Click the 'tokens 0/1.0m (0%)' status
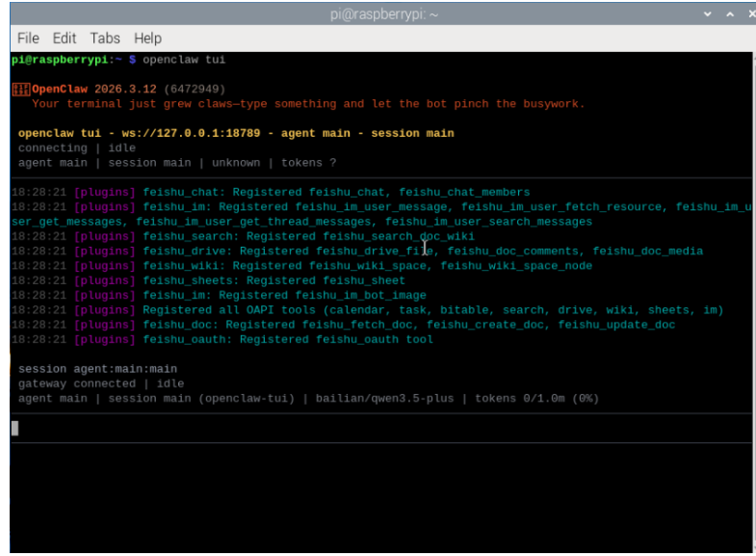This screenshot has height=556, width=756. click(536, 399)
